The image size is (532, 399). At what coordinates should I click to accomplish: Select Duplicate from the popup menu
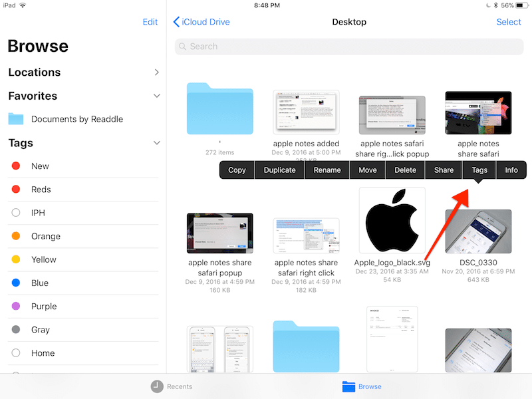click(279, 170)
